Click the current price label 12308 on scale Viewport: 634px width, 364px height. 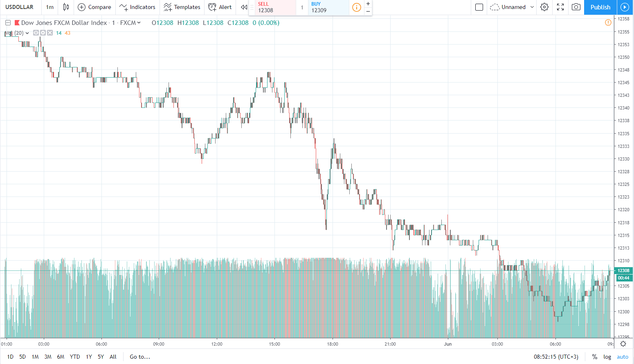click(x=623, y=270)
